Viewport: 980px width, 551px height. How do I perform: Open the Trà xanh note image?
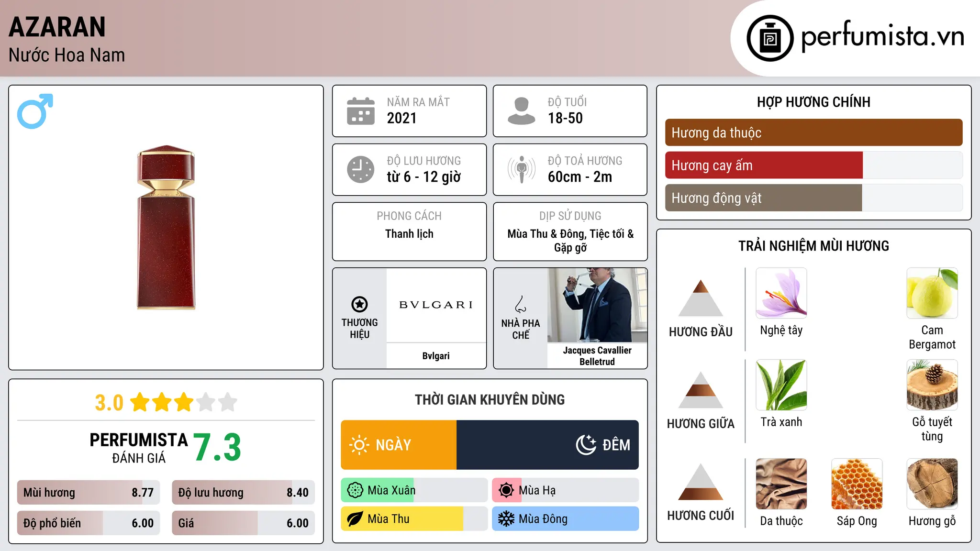click(x=781, y=385)
